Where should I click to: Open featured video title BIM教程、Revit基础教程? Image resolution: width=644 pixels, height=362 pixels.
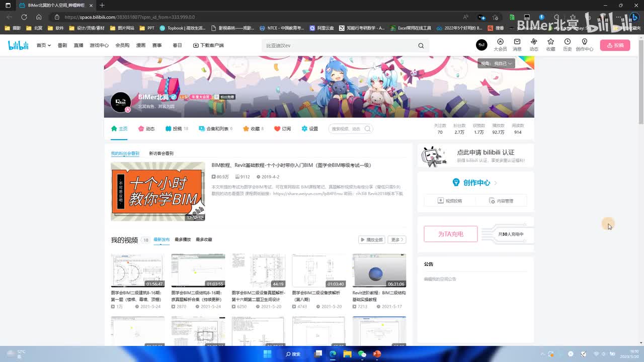click(x=291, y=165)
